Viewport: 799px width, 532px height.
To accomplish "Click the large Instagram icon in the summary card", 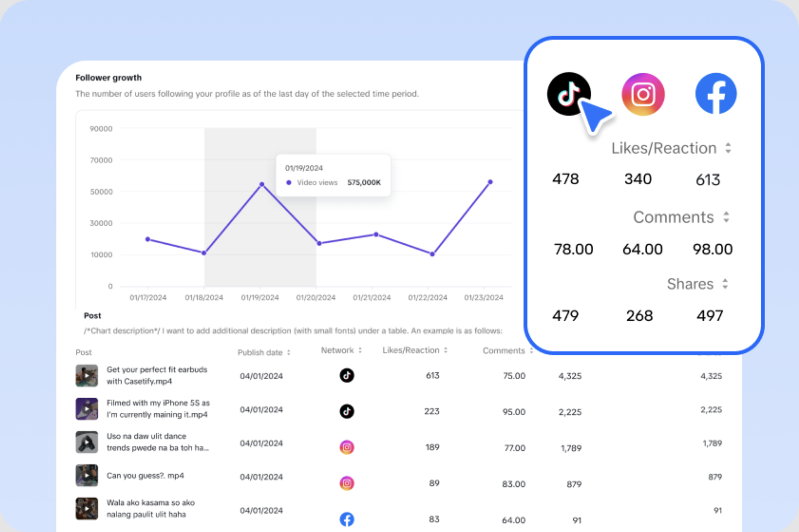I will pos(643,94).
